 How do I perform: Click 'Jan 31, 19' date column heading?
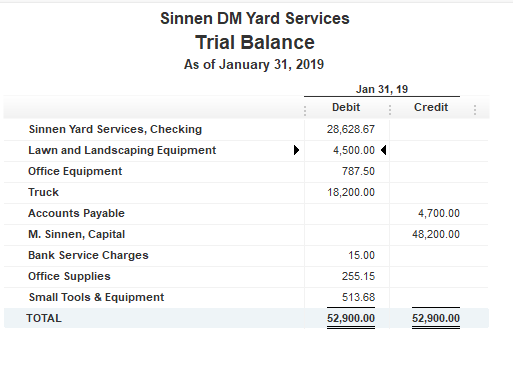tap(382, 89)
